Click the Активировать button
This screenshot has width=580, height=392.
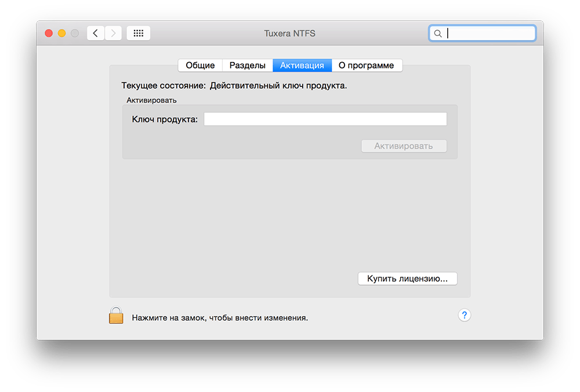coord(404,146)
